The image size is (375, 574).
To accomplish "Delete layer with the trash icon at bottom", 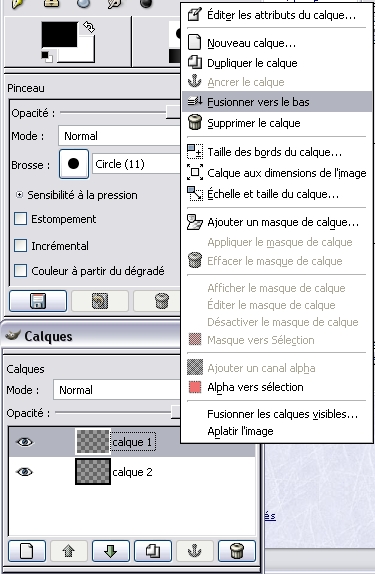I will 237,551.
